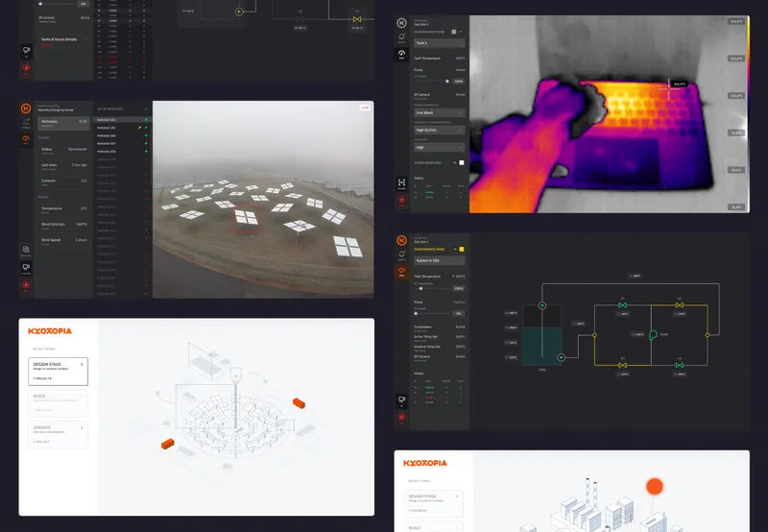Select gauge icon in thermal camera panel sidebar
The height and width of the screenshot is (532, 768).
pos(401,54)
